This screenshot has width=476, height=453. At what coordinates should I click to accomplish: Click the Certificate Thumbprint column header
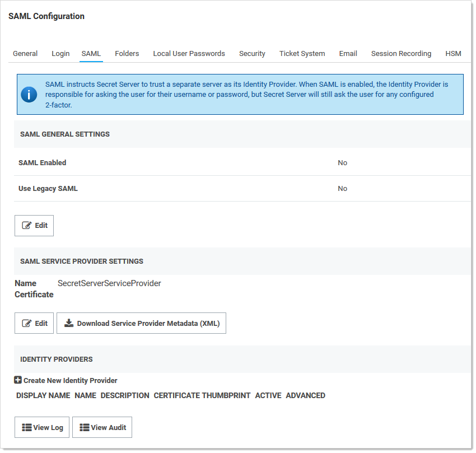(x=202, y=395)
